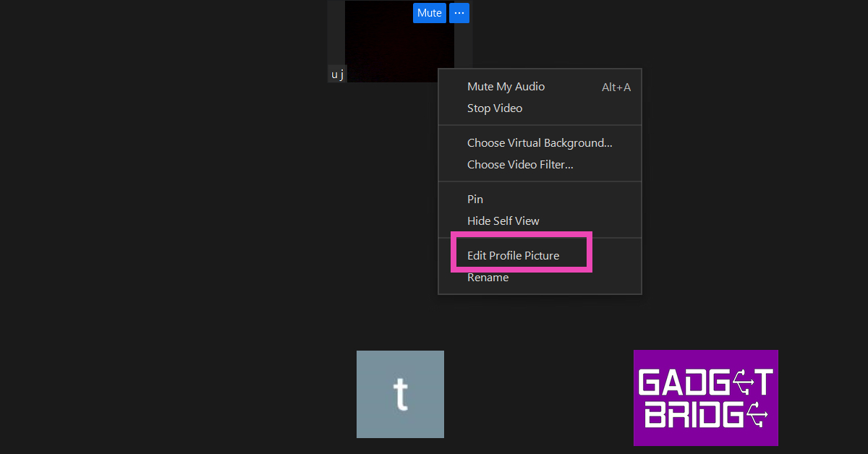Click the blue Mute button on self view
The height and width of the screenshot is (454, 868).
click(430, 13)
